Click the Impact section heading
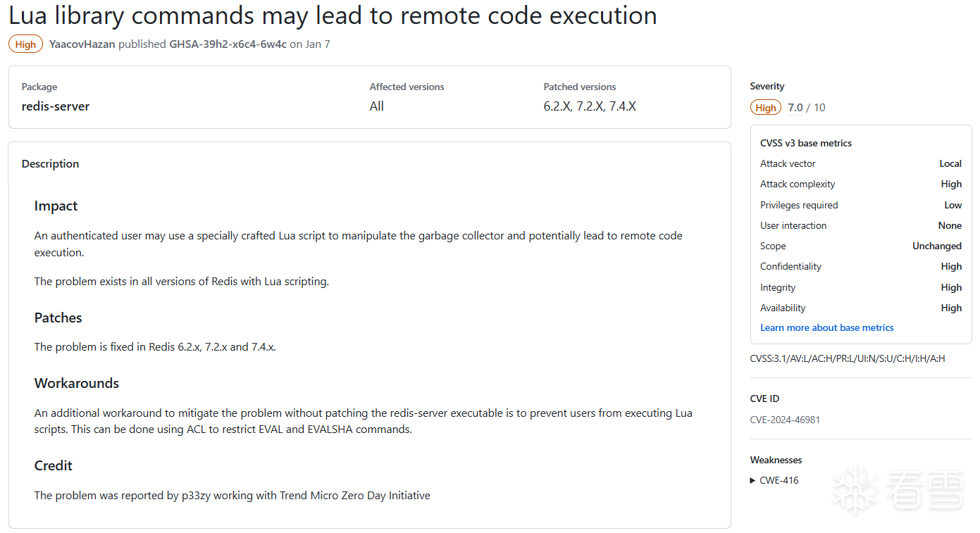The height and width of the screenshot is (533, 980). point(56,206)
